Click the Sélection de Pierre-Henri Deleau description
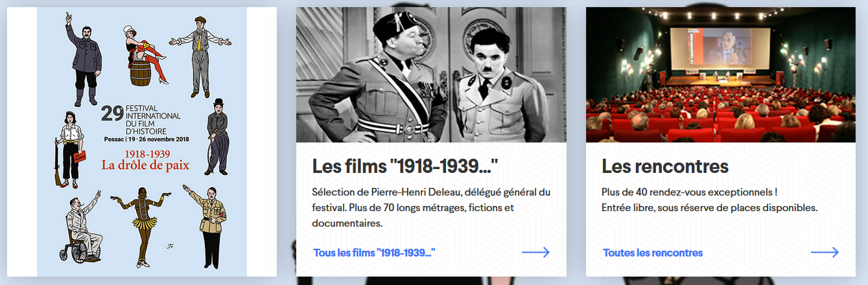The image size is (868, 285). pos(430,209)
